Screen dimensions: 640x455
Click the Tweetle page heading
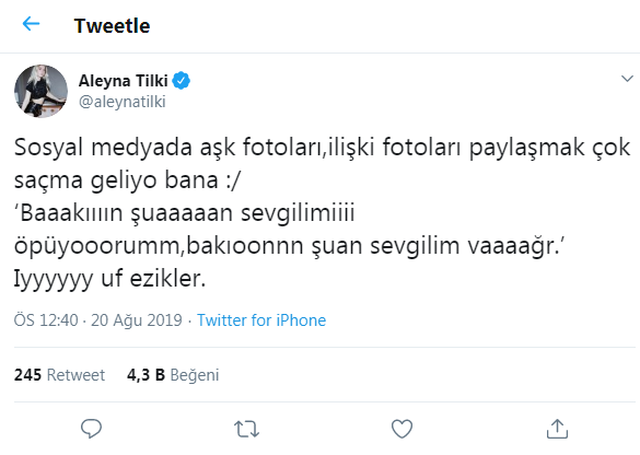click(x=111, y=26)
